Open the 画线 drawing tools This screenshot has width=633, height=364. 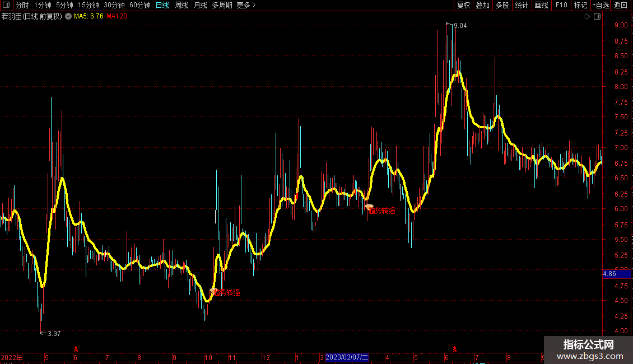(x=541, y=5)
